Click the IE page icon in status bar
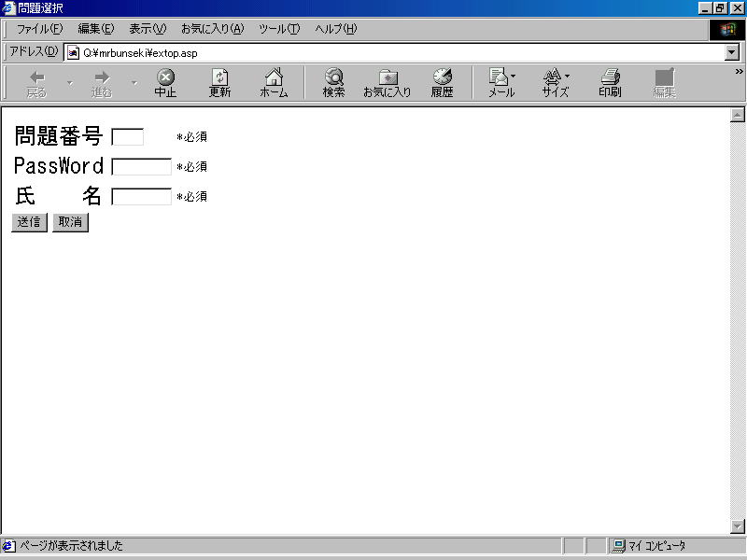The height and width of the screenshot is (560, 747). pyautogui.click(x=8, y=546)
